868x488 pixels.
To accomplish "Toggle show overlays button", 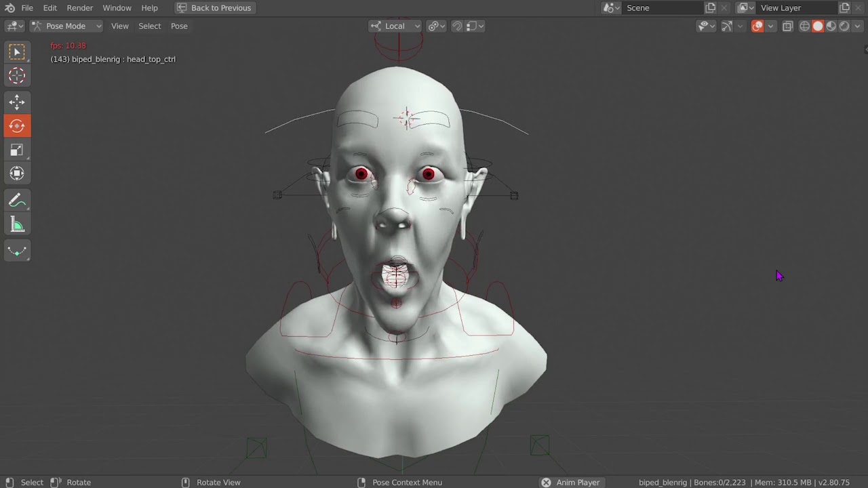I will [757, 26].
